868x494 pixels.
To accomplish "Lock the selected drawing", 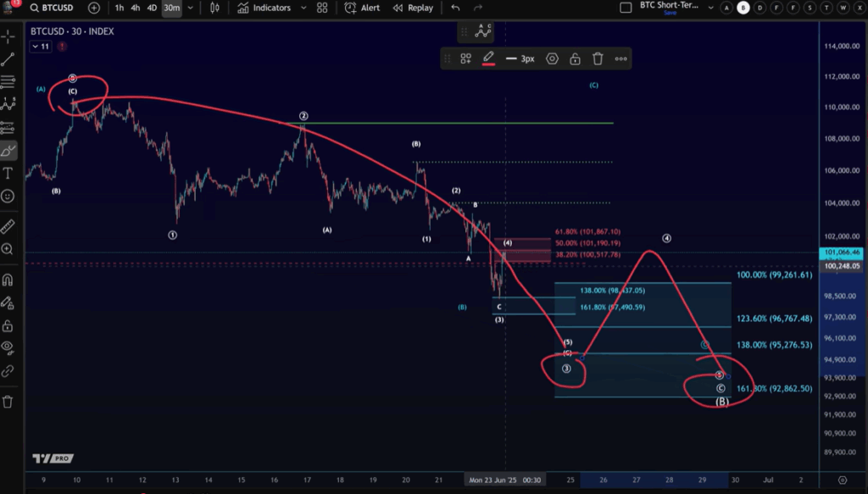I will tap(575, 58).
